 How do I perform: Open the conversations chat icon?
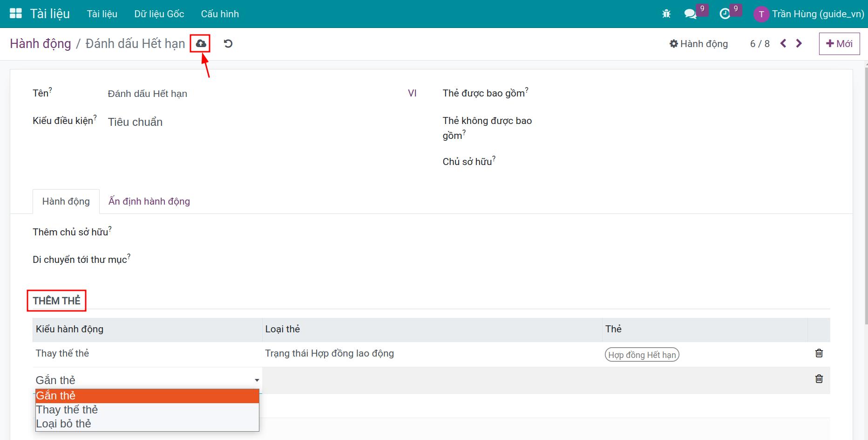[x=690, y=14]
